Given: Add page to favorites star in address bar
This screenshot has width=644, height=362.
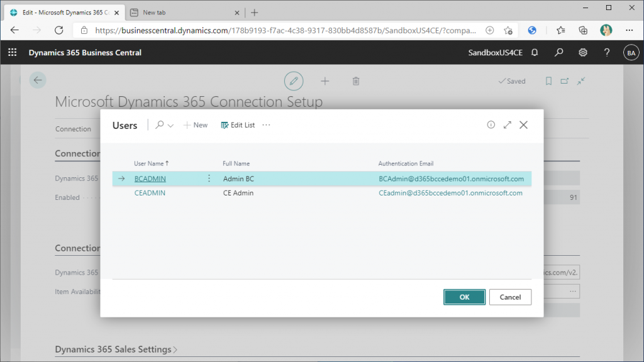Looking at the screenshot, I should (508, 30).
